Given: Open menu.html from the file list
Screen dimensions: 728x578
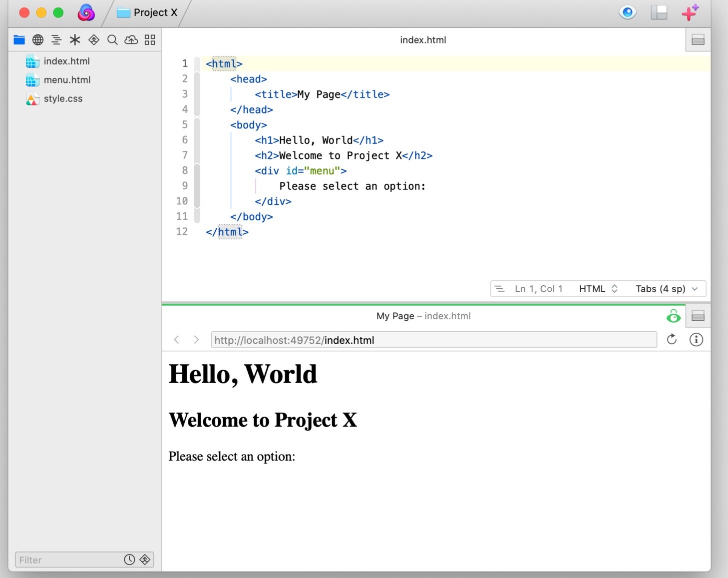Looking at the screenshot, I should pyautogui.click(x=67, y=80).
